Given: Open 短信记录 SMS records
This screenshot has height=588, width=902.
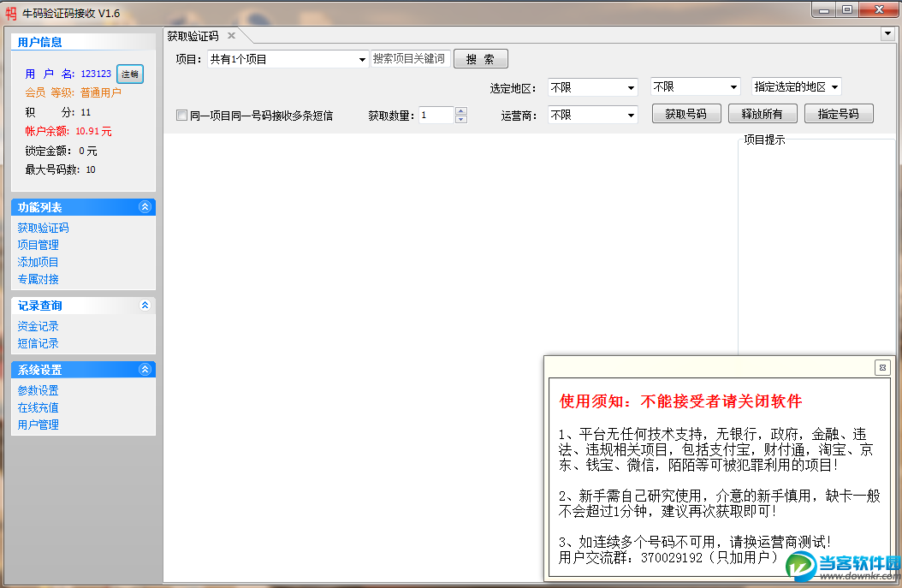Looking at the screenshot, I should point(37,342).
